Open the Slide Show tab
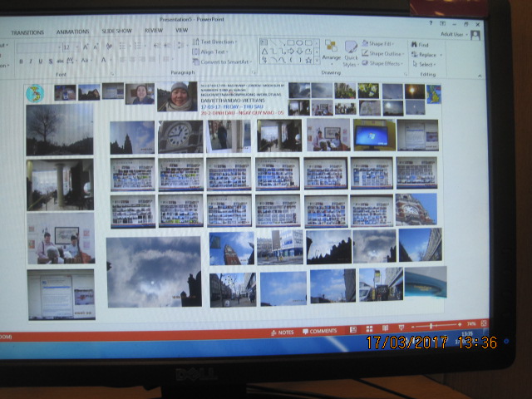532x399 pixels. point(116,31)
